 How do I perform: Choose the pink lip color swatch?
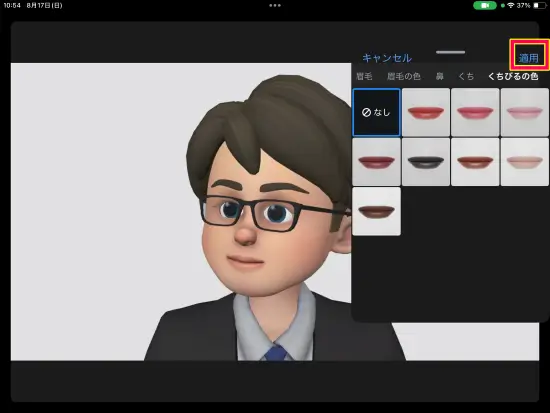(x=475, y=112)
